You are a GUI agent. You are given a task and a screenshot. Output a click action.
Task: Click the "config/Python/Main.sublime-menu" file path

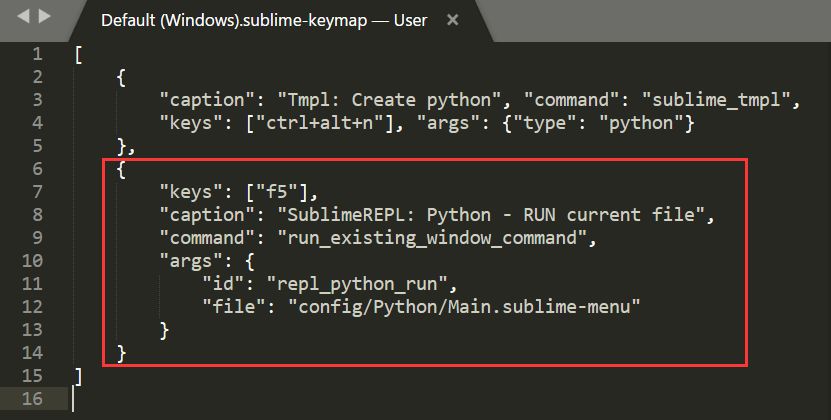pos(464,307)
